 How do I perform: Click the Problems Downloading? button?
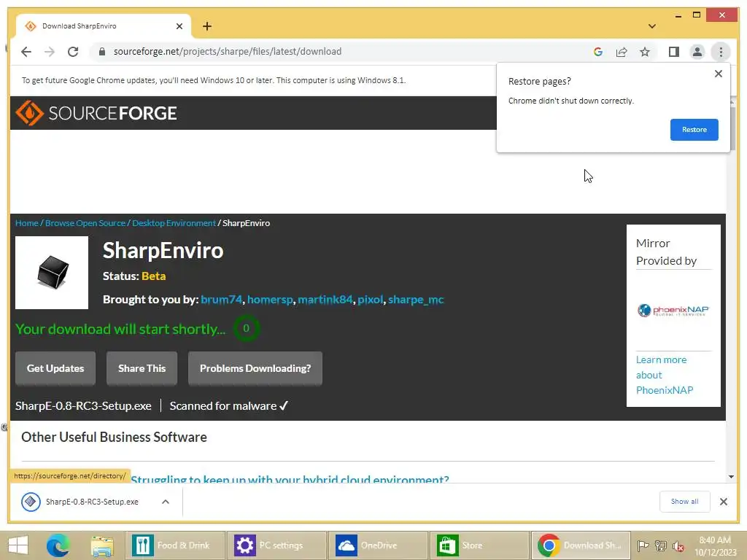(255, 368)
